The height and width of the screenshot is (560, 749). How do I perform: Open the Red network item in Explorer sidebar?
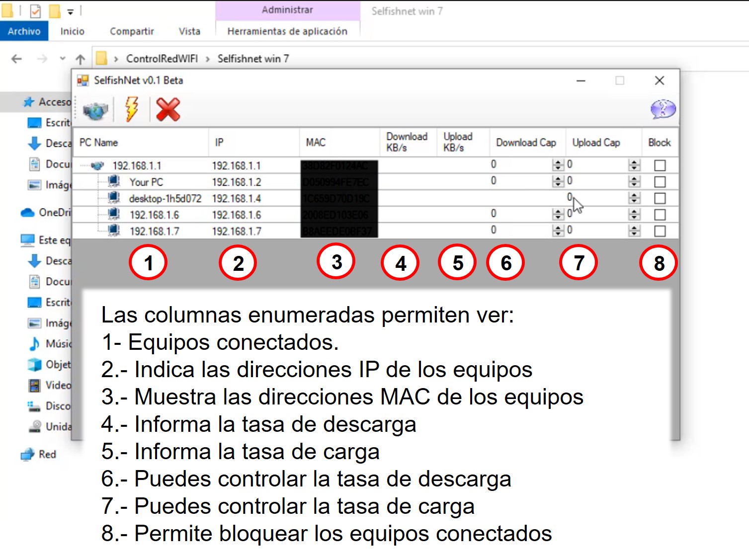click(x=39, y=454)
